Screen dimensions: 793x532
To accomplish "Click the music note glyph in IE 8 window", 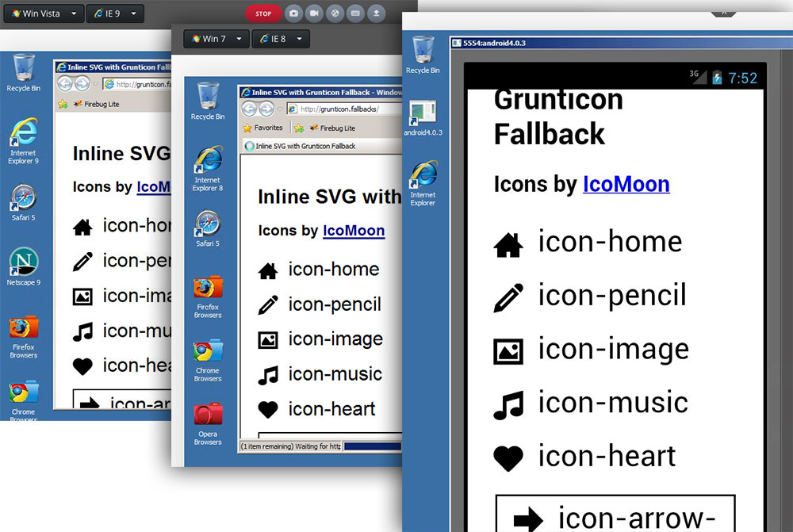I will tap(268, 376).
